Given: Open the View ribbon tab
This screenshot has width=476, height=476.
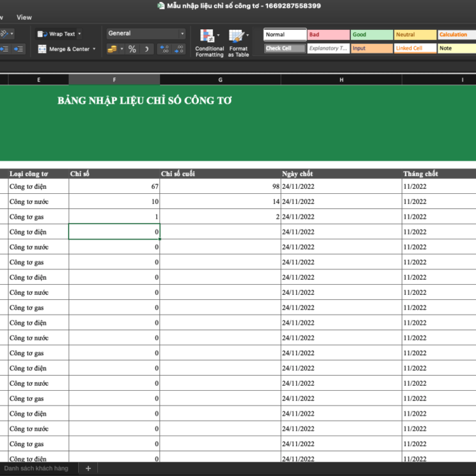Looking at the screenshot, I should [x=24, y=17].
